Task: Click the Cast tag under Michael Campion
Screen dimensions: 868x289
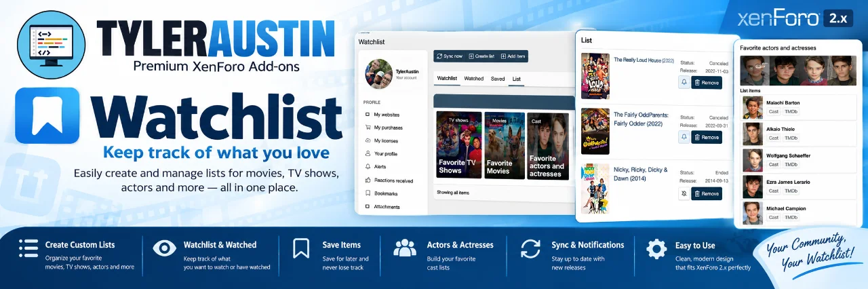Action: (x=773, y=217)
